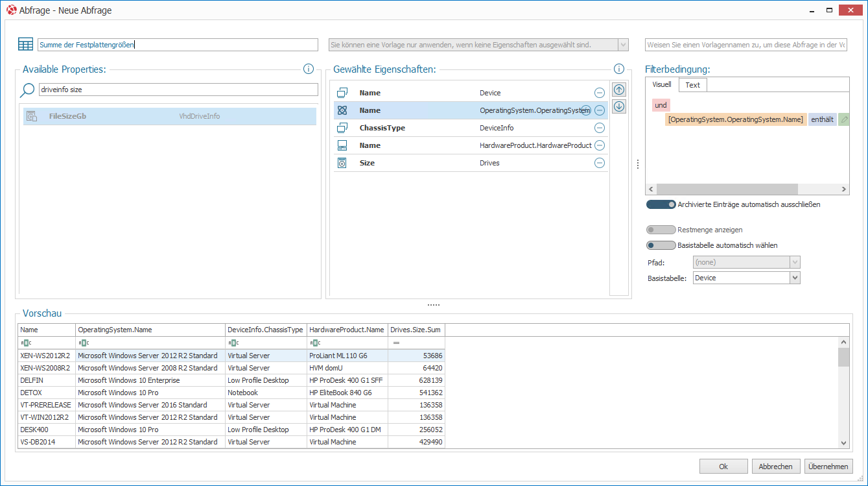The height and width of the screenshot is (486, 868).
Task: Click the query name input field
Action: coord(178,45)
